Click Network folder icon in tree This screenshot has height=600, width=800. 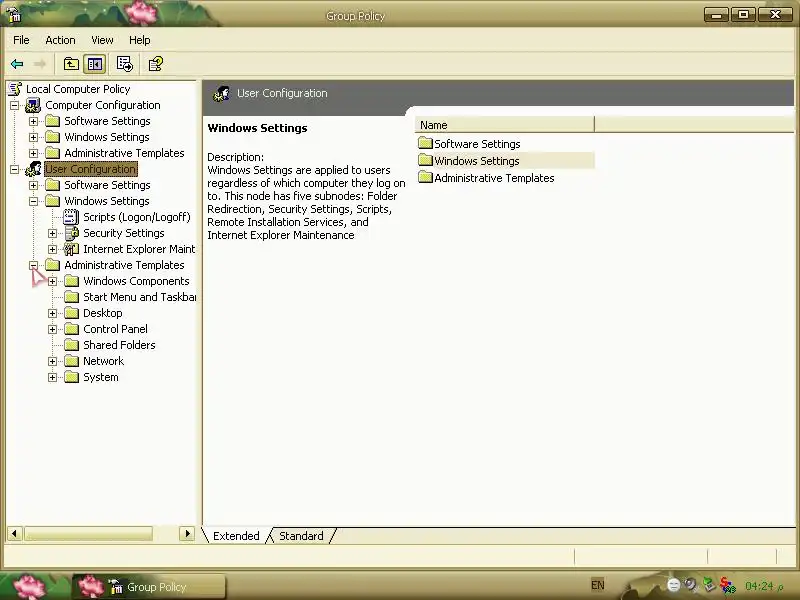point(71,361)
